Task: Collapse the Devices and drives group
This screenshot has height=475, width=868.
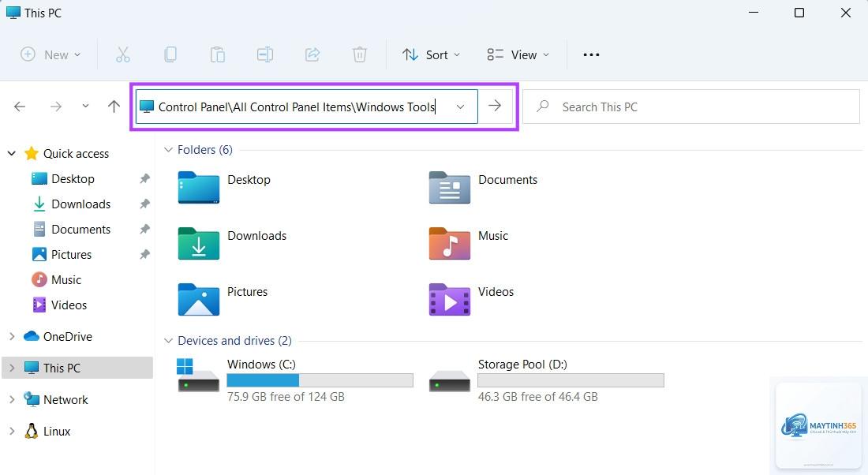Action: tap(168, 341)
